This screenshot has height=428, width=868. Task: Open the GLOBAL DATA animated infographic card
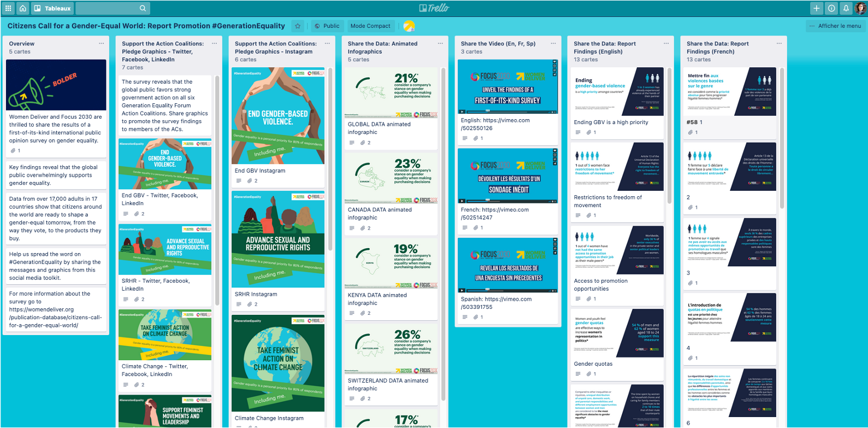click(x=379, y=128)
